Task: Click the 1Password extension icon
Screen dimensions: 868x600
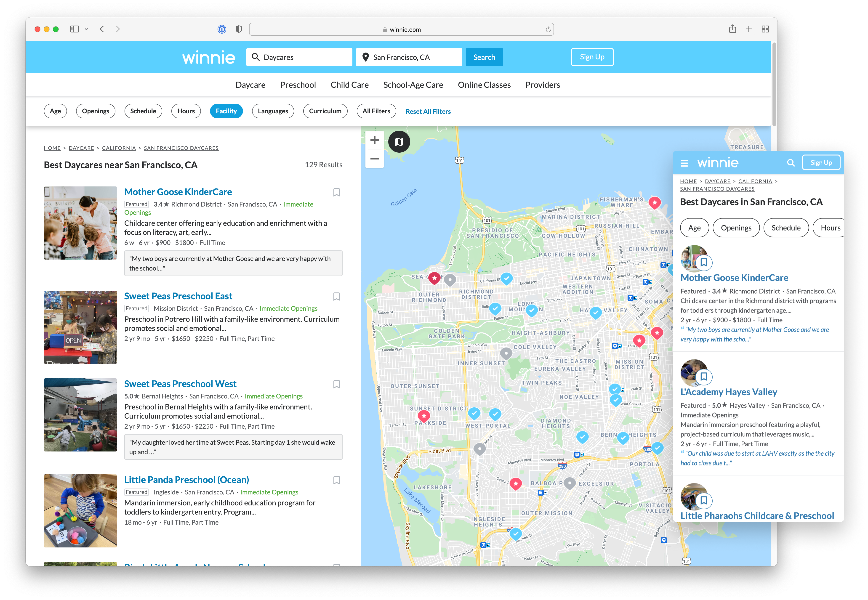Action: pos(222,29)
